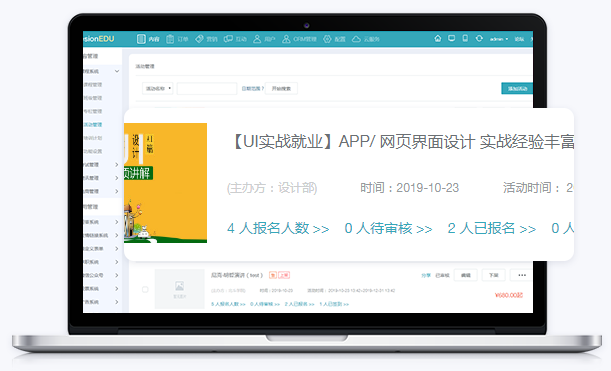Open the CRM管理 top menu
The image size is (611, 371).
pos(299,39)
